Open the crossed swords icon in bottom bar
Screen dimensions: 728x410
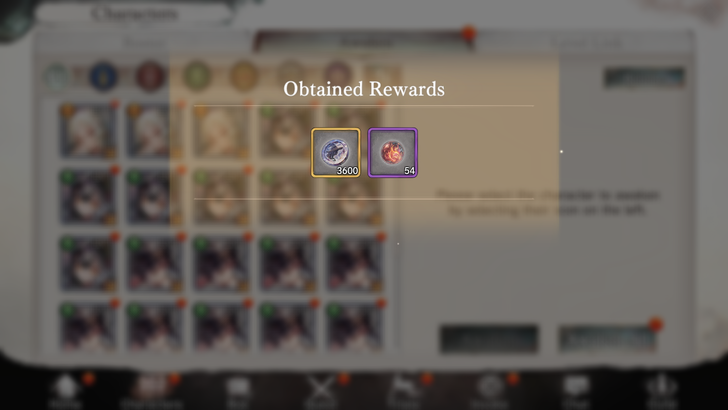pos(321,391)
